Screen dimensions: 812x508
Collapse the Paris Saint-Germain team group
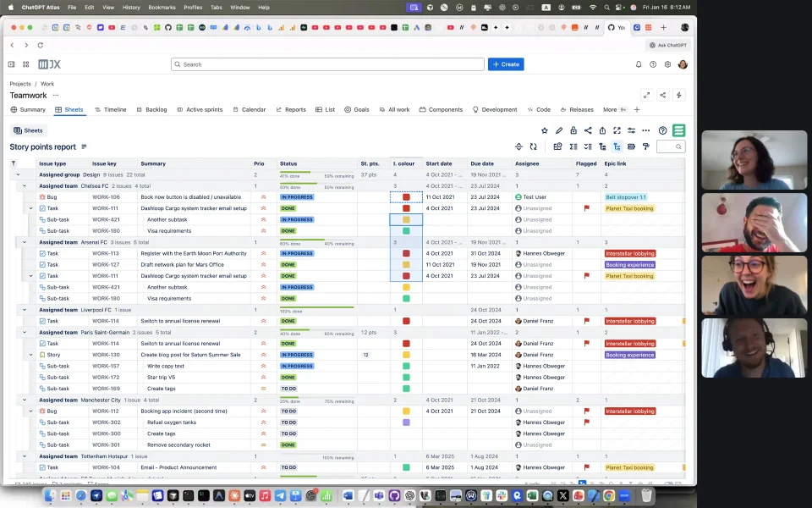coord(25,332)
